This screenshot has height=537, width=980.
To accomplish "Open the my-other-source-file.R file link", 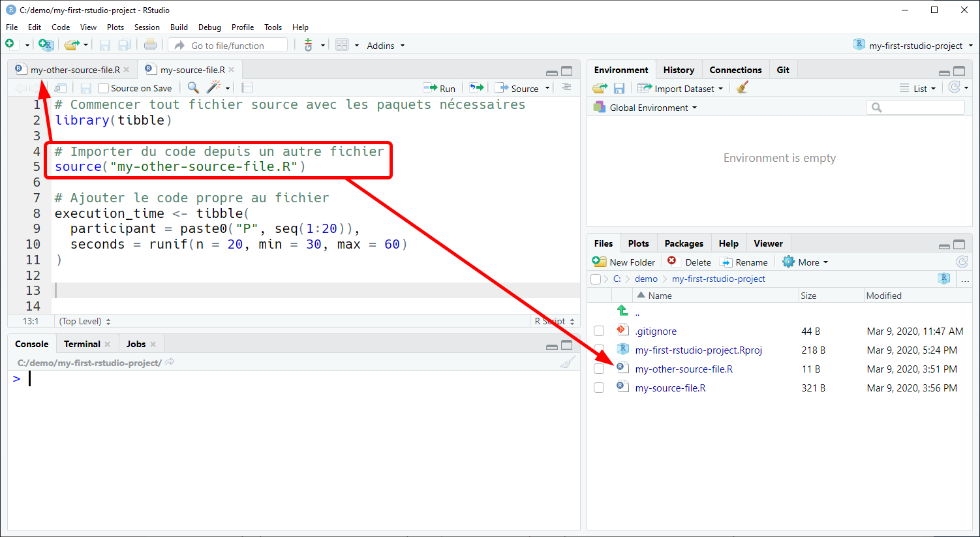I will click(x=684, y=369).
